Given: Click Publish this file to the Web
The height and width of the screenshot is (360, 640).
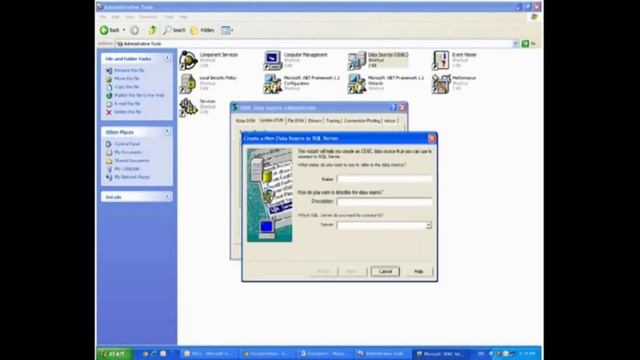Looking at the screenshot, I should click(x=139, y=95).
